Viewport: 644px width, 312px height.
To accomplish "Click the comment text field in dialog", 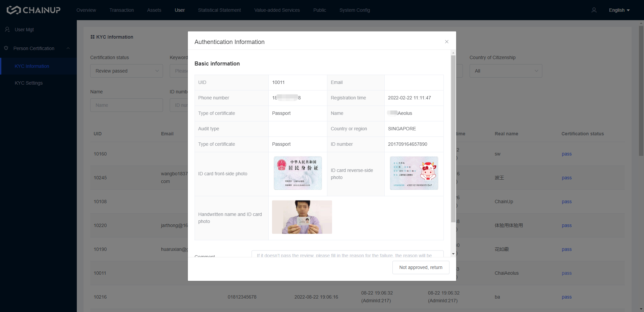I will click(347, 254).
